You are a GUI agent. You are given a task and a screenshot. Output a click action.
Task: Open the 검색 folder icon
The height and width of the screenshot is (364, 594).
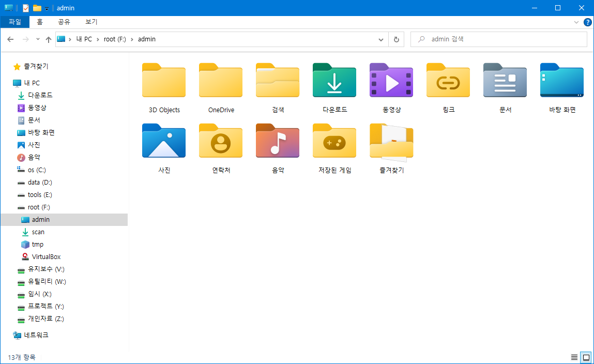click(x=278, y=80)
